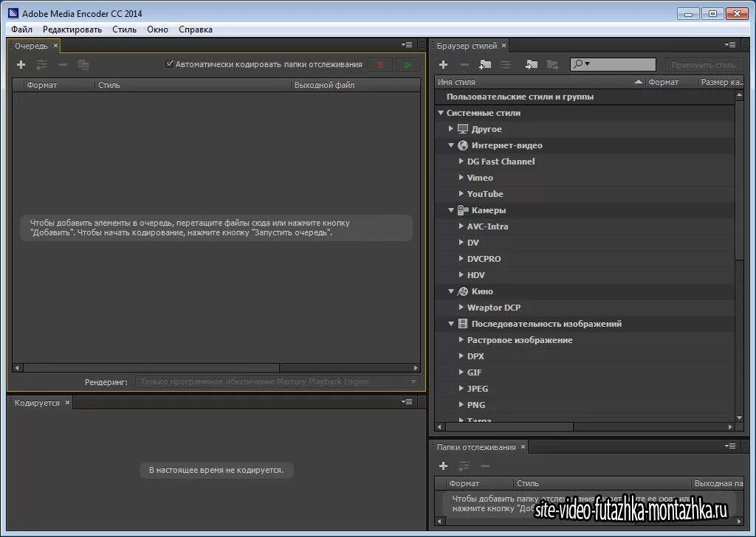This screenshot has width=756, height=537.
Task: Import presets icon
Action: pos(532,64)
